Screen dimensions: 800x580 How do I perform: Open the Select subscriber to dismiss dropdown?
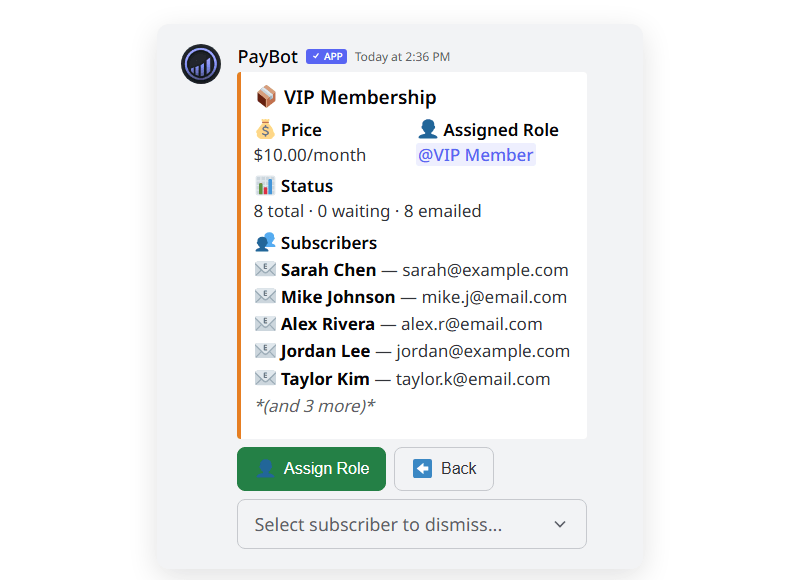tap(410, 524)
